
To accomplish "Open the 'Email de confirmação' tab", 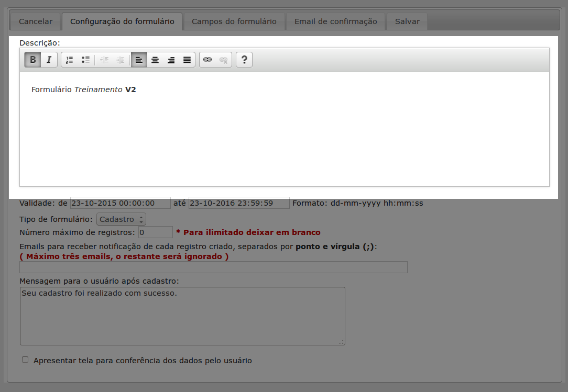I will pyautogui.click(x=335, y=21).
